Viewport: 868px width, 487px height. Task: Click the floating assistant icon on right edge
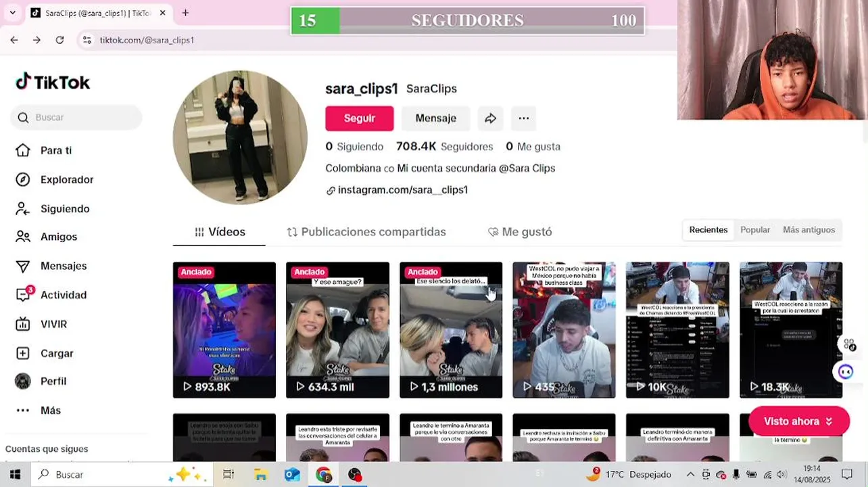(846, 371)
